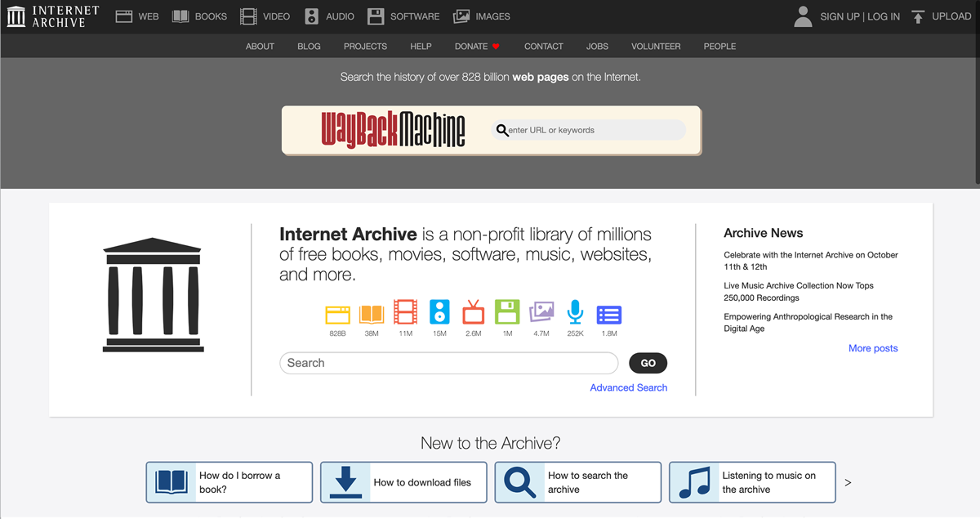Open the VIDEO menu in top navigation
The width and height of the screenshot is (980, 519).
pos(265,16)
